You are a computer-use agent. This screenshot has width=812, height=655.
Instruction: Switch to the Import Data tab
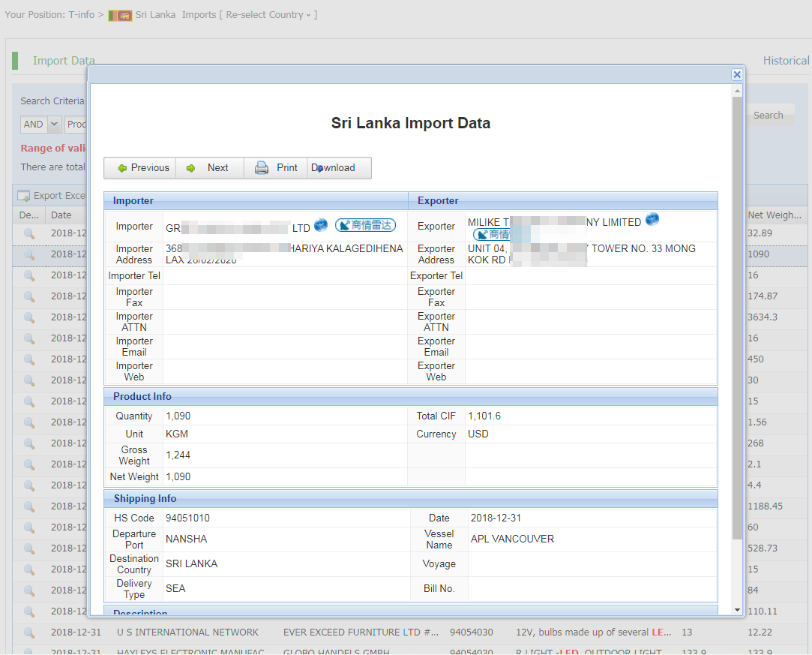pyautogui.click(x=64, y=61)
